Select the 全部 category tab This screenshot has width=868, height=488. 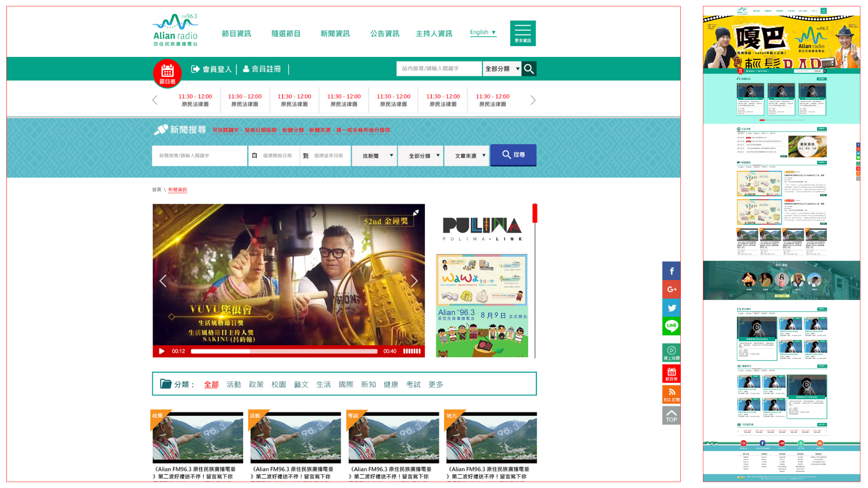click(211, 385)
